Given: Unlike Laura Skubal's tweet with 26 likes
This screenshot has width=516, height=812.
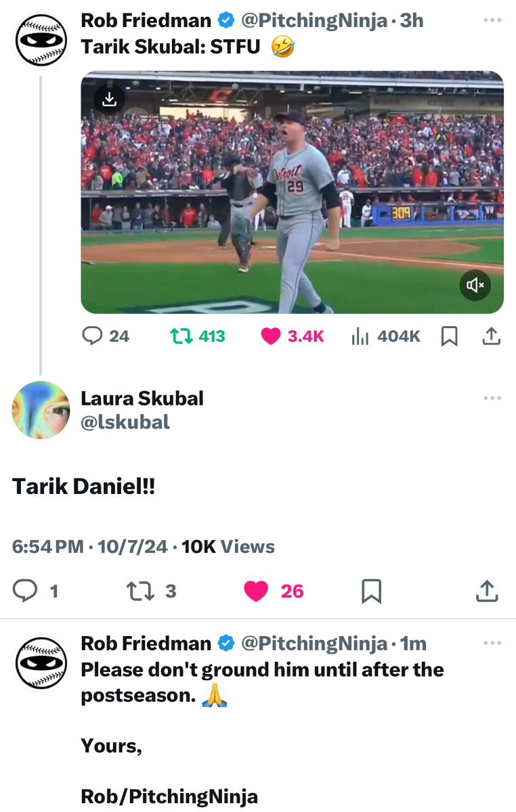Looking at the screenshot, I should (256, 591).
